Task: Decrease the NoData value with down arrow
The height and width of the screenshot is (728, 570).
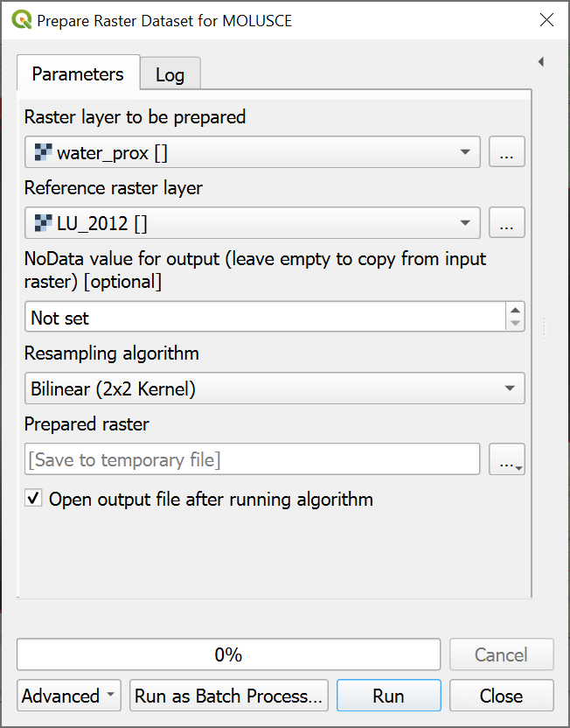Action: tap(515, 324)
